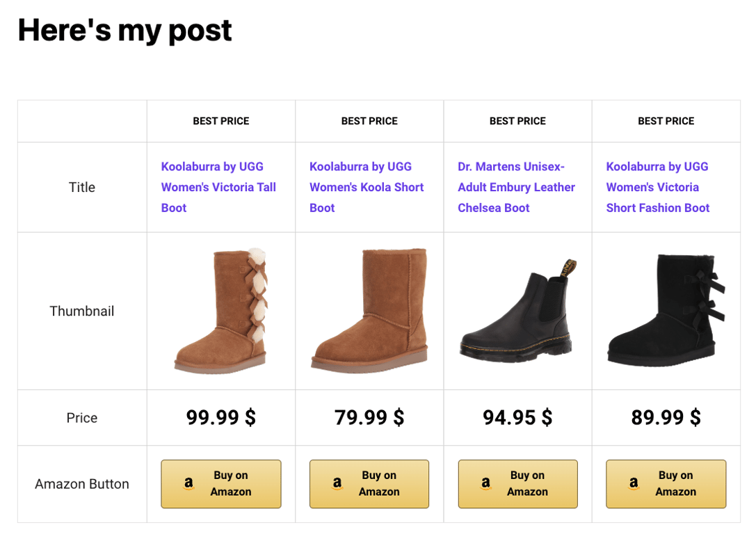Click the BEST PRICE header above the Dr. Martens column

coord(517,120)
